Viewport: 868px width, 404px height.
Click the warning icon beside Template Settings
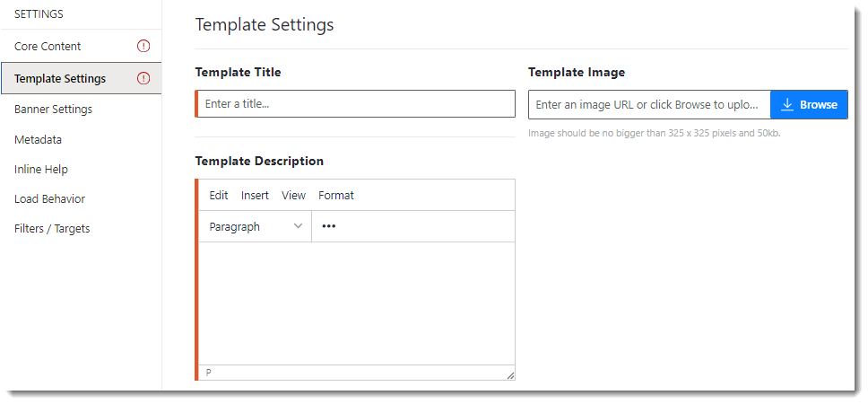(x=143, y=78)
